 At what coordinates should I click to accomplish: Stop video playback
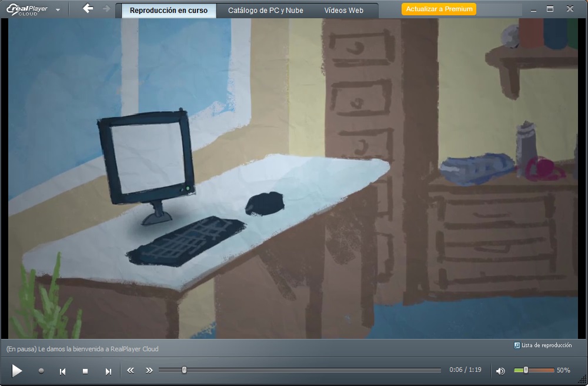pos(85,371)
